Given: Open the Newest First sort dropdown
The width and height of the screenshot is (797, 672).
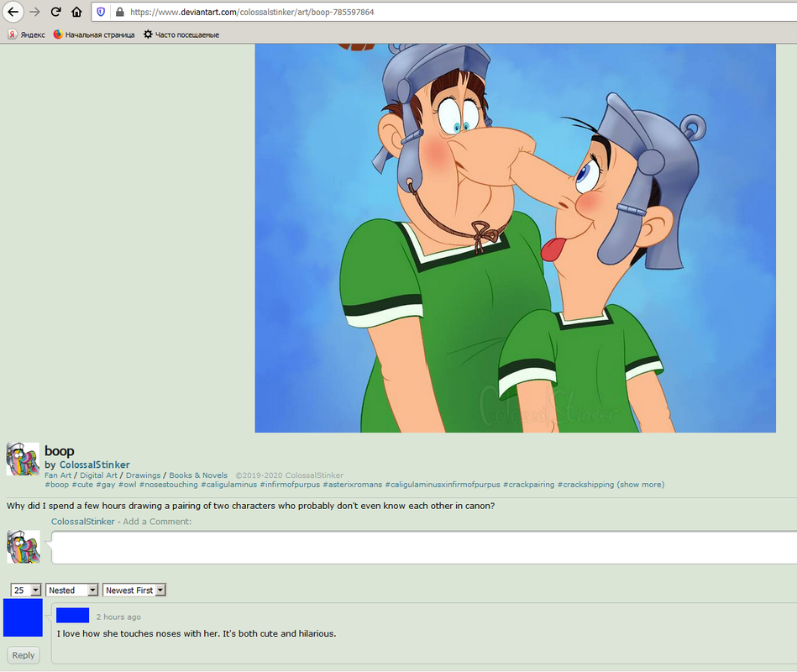Looking at the screenshot, I should coord(134,591).
